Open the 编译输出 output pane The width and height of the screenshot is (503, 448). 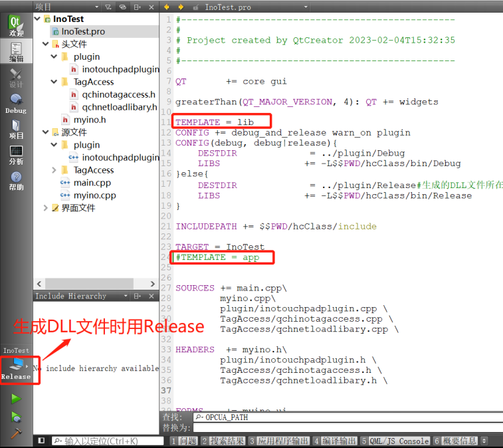[336, 441]
